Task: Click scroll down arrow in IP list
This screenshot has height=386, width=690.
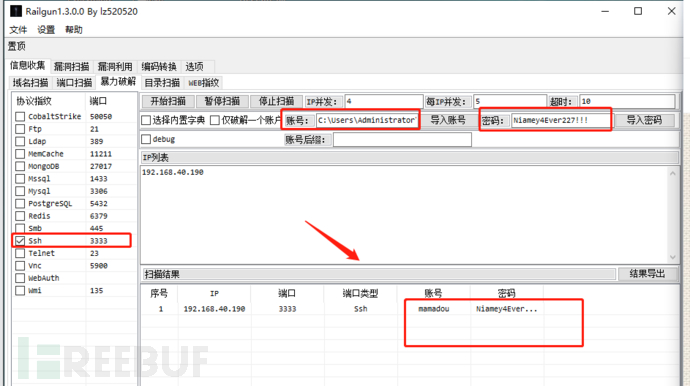Action: point(672,257)
